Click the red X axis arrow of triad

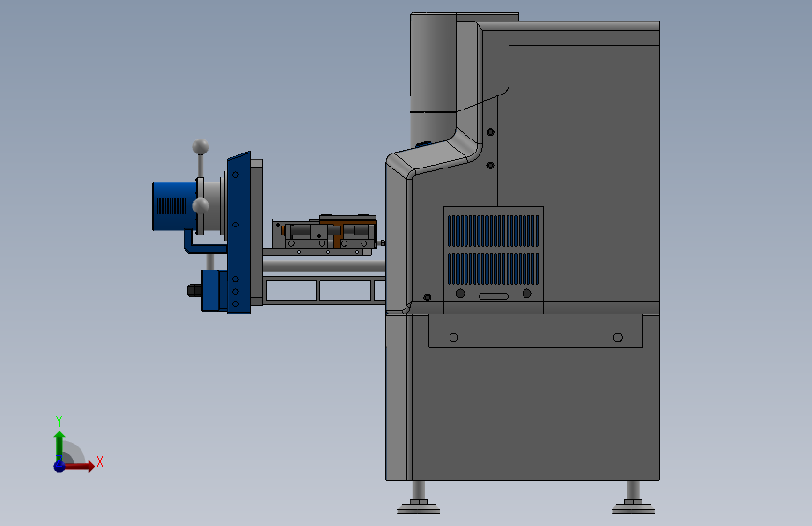[80, 466]
